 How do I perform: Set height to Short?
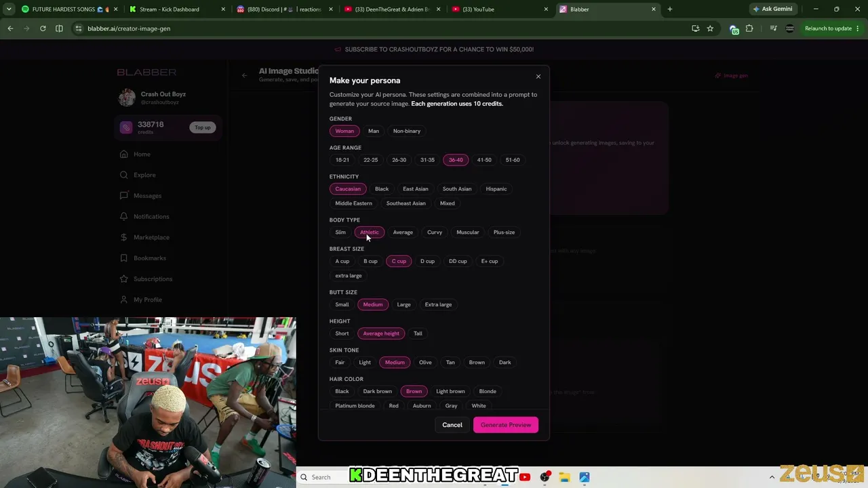(x=342, y=333)
